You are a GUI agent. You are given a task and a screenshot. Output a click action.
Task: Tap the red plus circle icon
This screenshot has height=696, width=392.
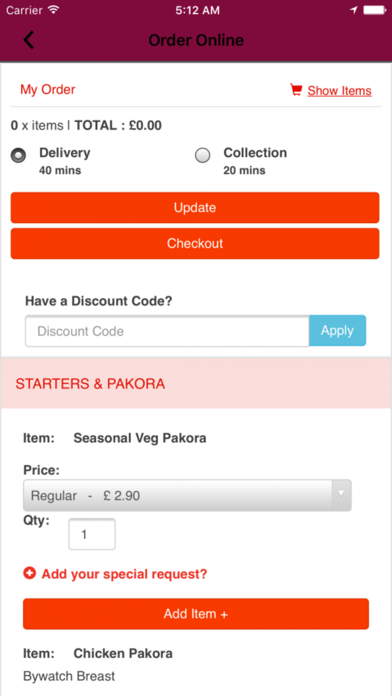click(x=29, y=573)
